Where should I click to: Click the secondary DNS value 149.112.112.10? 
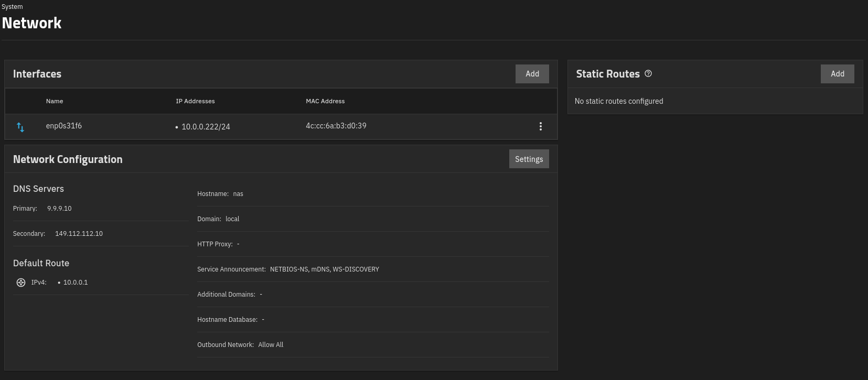pos(79,234)
